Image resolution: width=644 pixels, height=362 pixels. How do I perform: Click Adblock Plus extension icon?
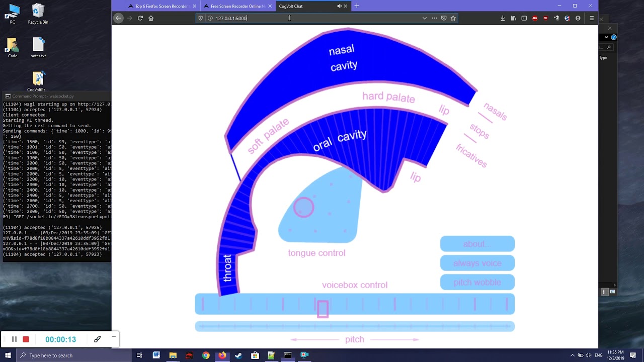[535, 18]
